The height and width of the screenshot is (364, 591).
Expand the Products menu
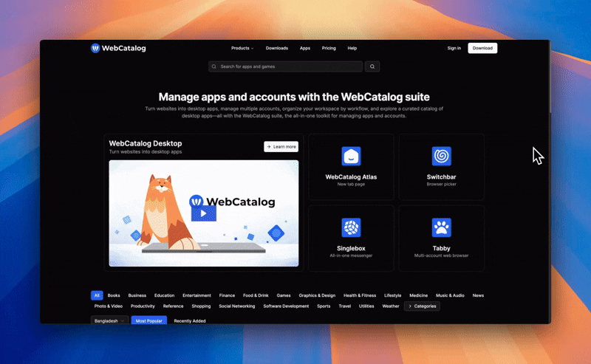pyautogui.click(x=242, y=48)
